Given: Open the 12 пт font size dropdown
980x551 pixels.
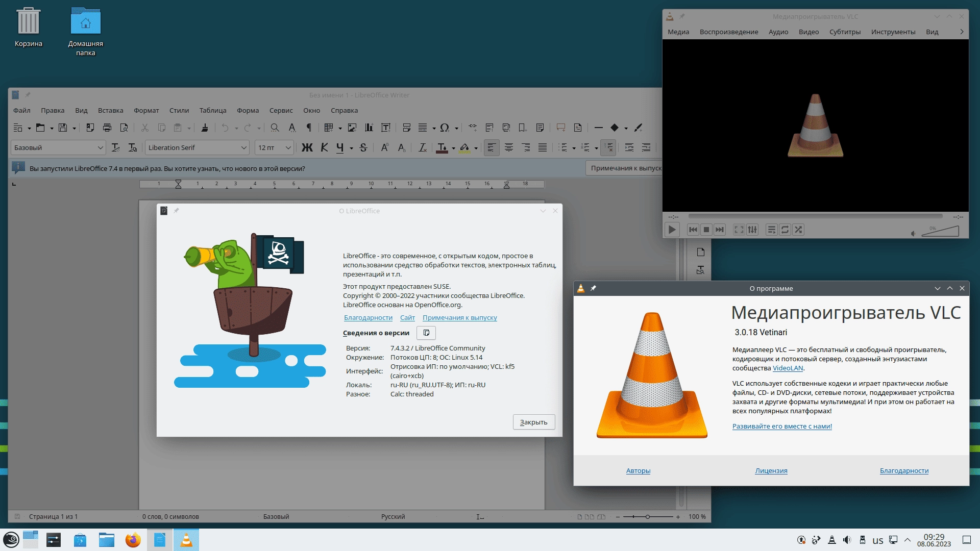Looking at the screenshot, I should 288,147.
